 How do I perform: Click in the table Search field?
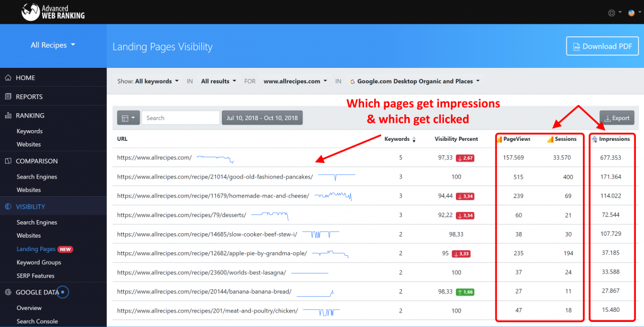click(x=180, y=118)
